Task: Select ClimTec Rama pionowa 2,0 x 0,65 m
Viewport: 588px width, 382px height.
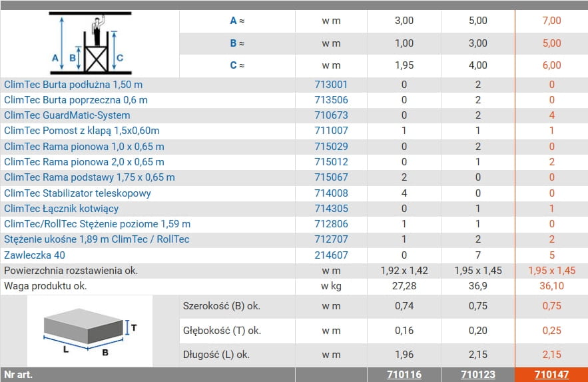Action: click(84, 162)
